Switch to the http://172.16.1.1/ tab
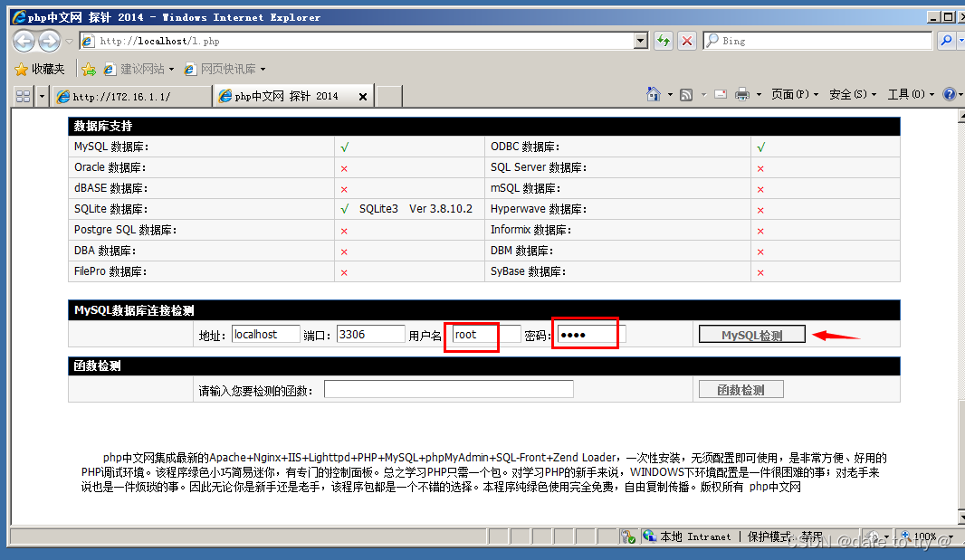965x560 pixels. click(131, 97)
